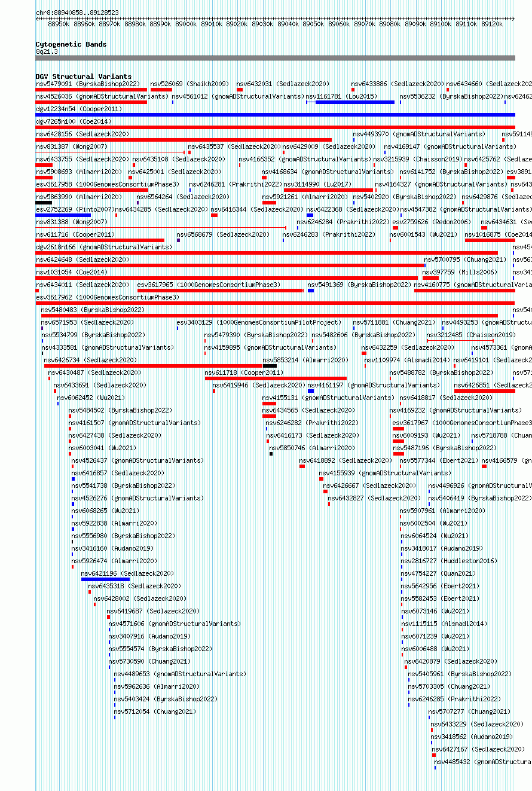Open variant esv2759626 (Redon2006)

[x=432, y=222]
